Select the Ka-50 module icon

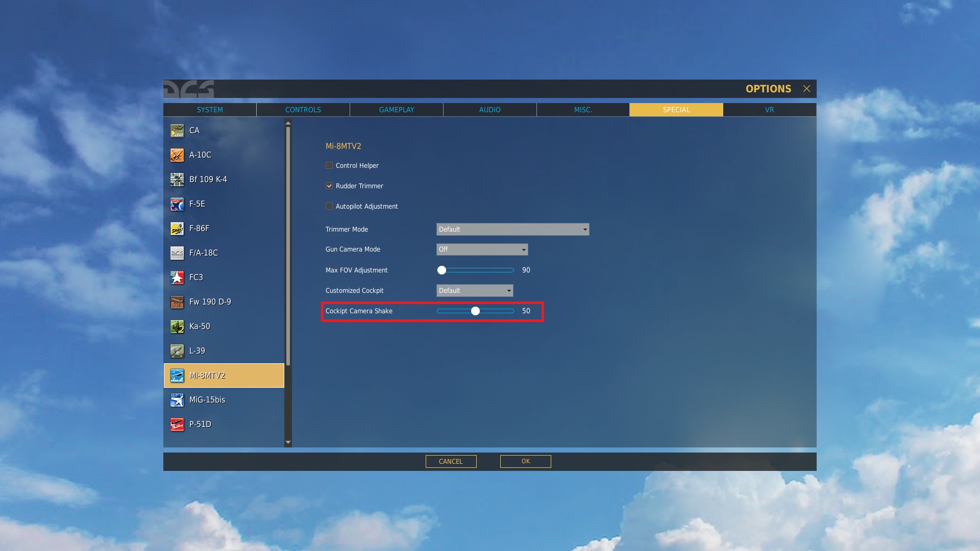tap(177, 327)
